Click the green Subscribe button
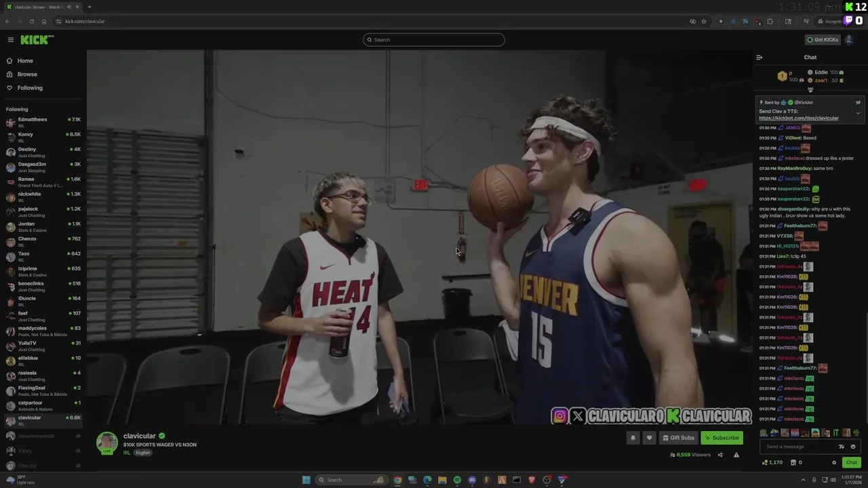Image resolution: width=868 pixels, height=488 pixels. [722, 438]
